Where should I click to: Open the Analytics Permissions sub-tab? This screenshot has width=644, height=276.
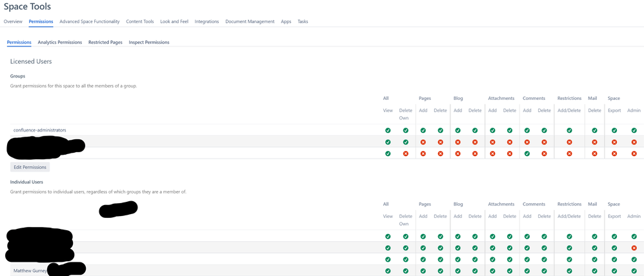60,43
